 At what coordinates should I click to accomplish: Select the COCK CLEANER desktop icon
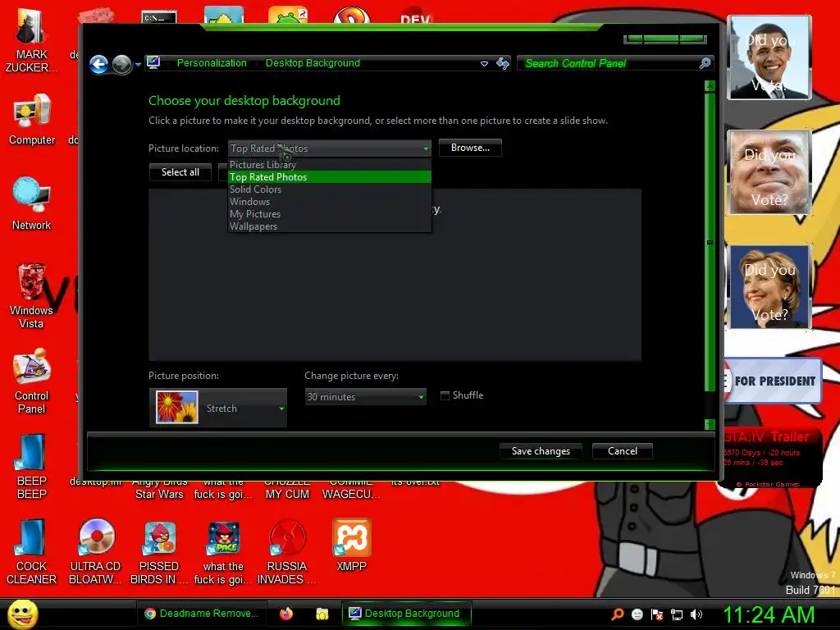pos(32,552)
